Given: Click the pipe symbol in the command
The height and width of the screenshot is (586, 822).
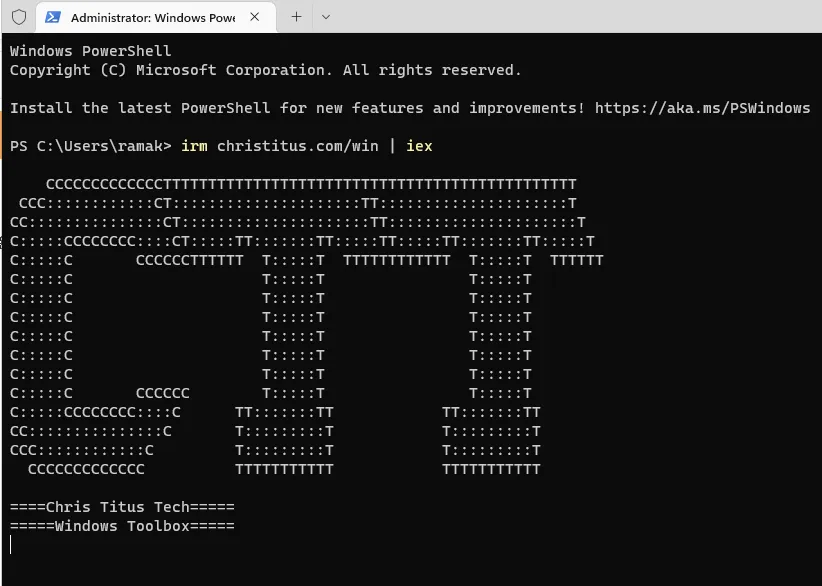Looking at the screenshot, I should click(392, 146).
